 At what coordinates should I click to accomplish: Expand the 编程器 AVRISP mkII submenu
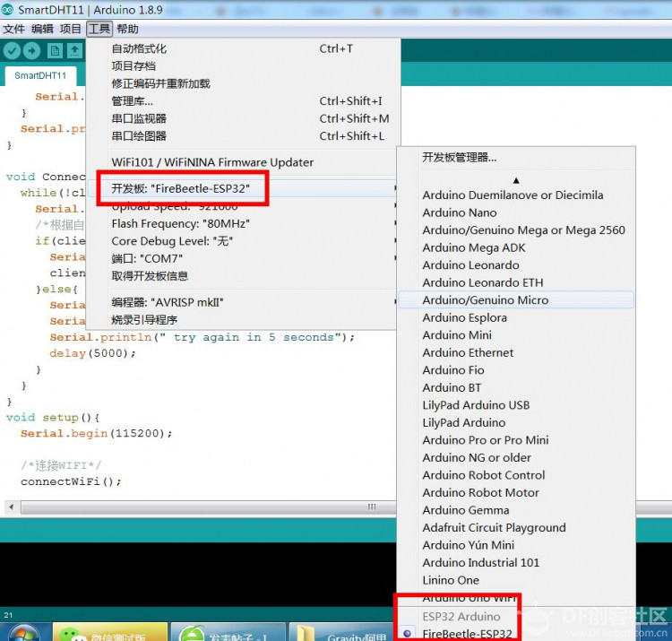(x=244, y=303)
